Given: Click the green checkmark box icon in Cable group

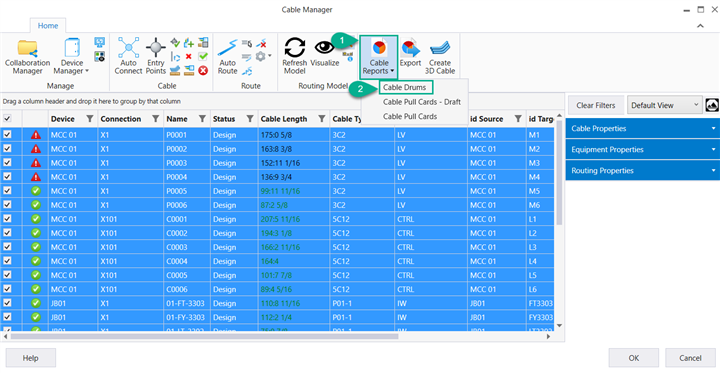Looking at the screenshot, I should 203,57.
